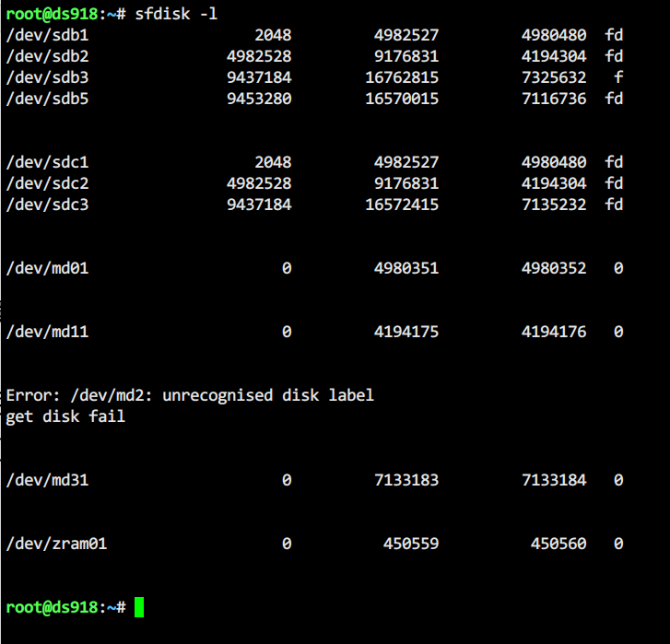
Task: Click the value 7133184 in md31 row
Action: pos(554,480)
